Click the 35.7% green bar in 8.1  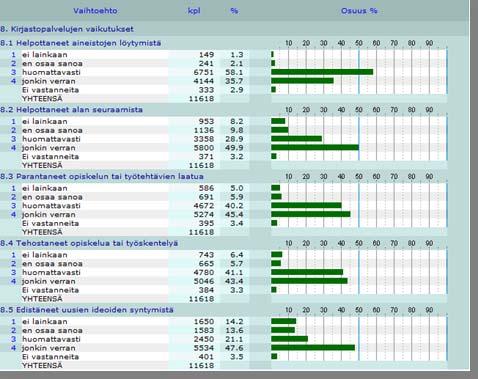302,81
